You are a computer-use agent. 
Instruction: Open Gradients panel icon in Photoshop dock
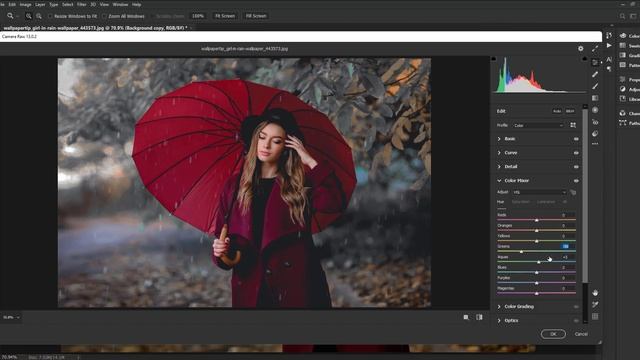click(623, 56)
